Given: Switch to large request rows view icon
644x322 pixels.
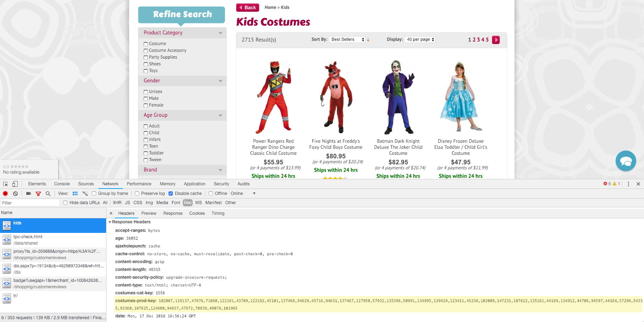Looking at the screenshot, I should 75,193.
